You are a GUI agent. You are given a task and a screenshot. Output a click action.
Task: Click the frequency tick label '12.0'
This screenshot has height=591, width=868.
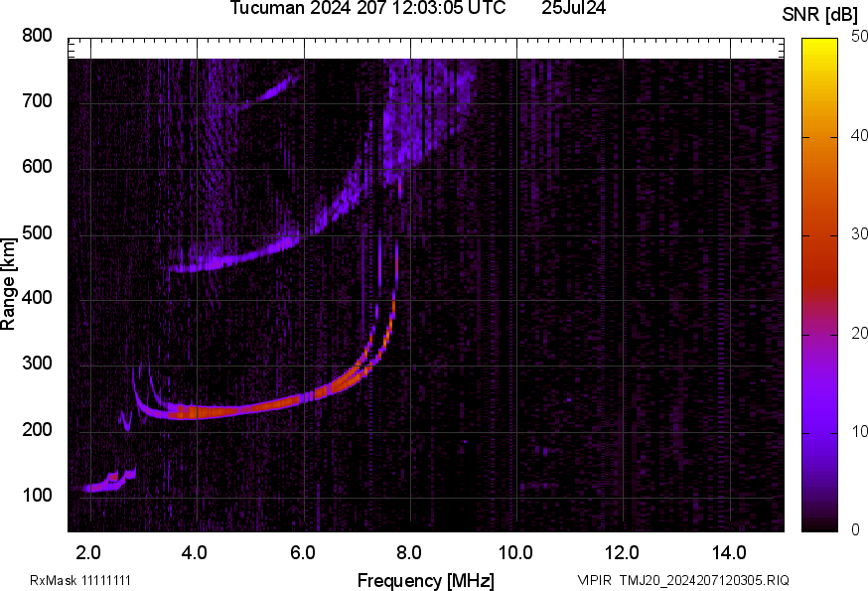[x=622, y=552]
